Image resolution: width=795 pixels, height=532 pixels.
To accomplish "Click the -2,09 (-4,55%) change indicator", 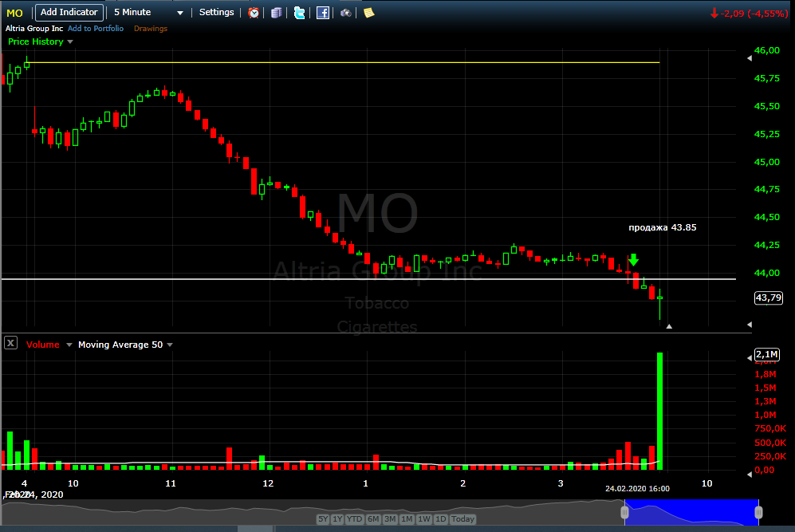I will [x=750, y=14].
